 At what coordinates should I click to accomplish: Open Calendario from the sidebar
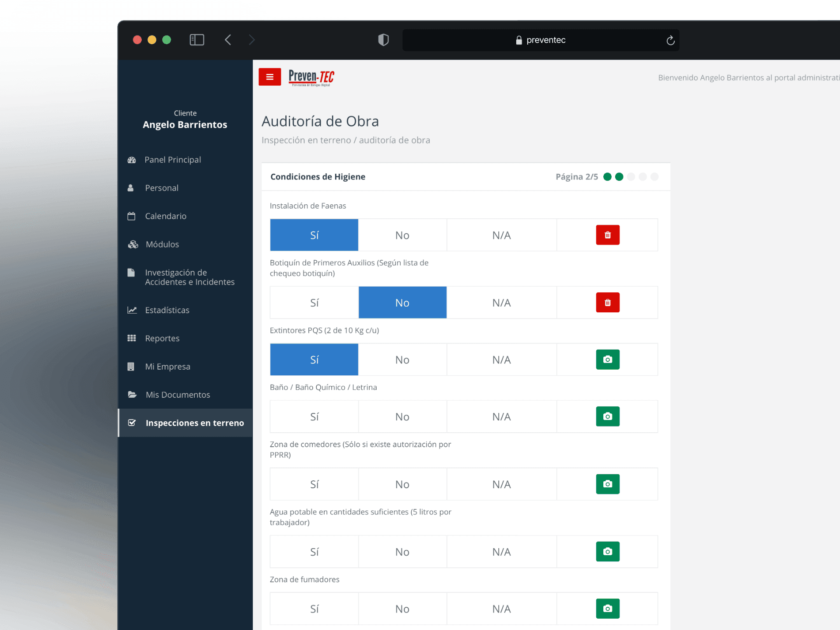pos(185,216)
